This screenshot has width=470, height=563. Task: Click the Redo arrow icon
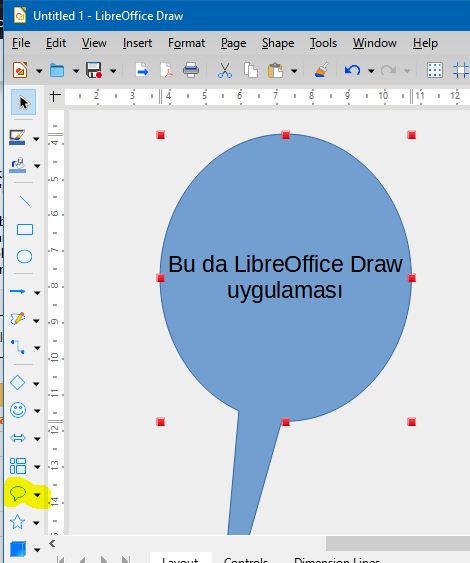click(x=388, y=70)
